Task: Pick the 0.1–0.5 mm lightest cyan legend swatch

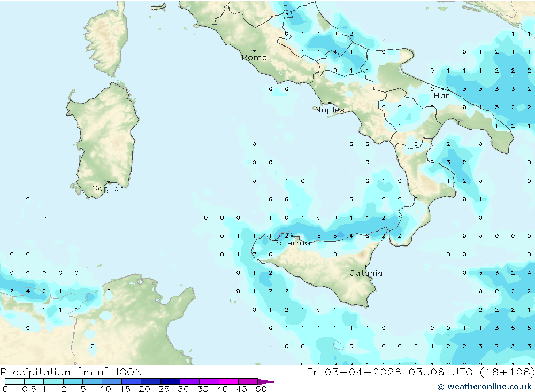Action: (x=14, y=381)
